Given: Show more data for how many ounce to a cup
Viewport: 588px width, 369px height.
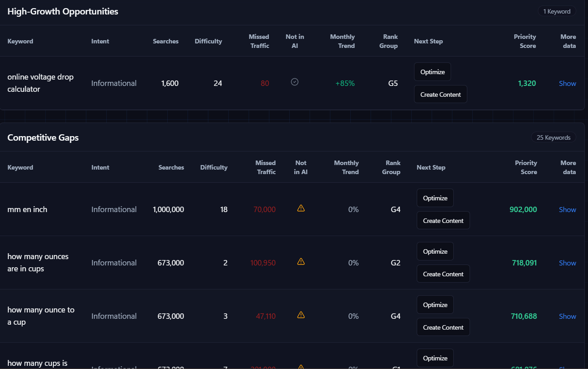Looking at the screenshot, I should [x=568, y=316].
